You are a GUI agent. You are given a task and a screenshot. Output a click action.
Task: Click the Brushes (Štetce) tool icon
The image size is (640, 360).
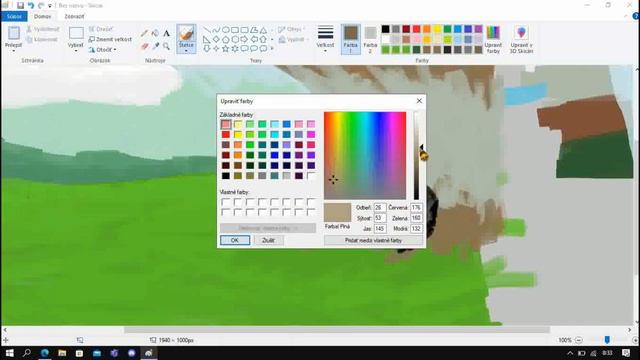tap(186, 33)
